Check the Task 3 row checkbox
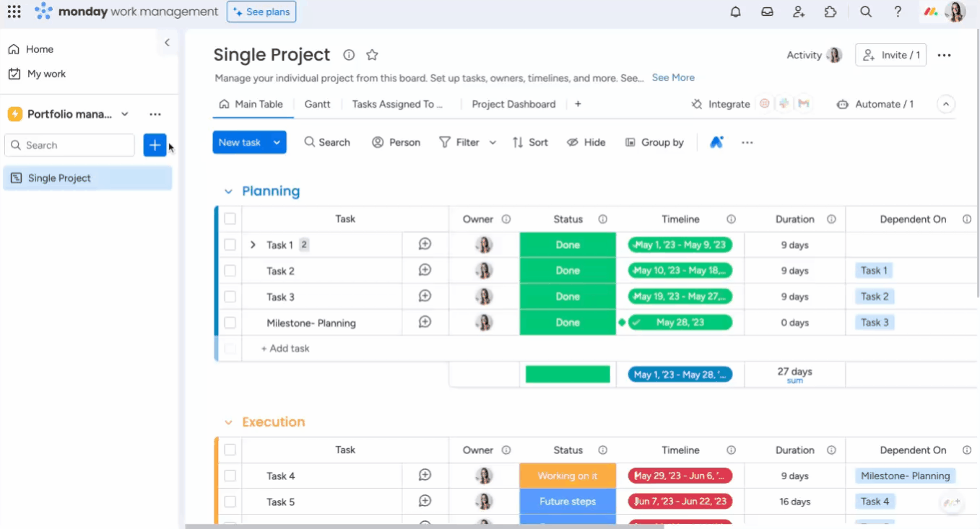Screen dimensions: 980x529 230,297
